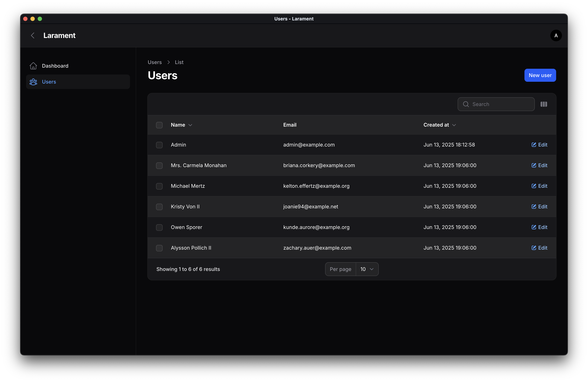Click the magnifier icon in search box
588x382 pixels.
466,104
